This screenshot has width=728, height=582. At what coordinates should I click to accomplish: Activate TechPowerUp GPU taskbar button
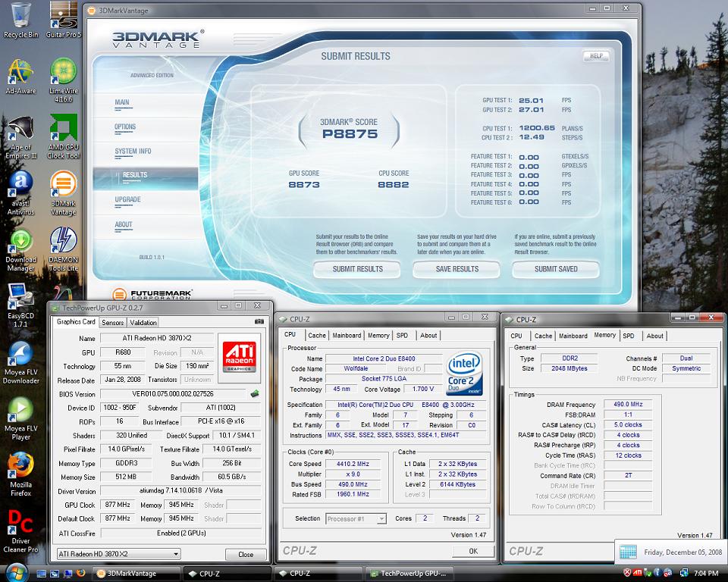click(x=409, y=574)
